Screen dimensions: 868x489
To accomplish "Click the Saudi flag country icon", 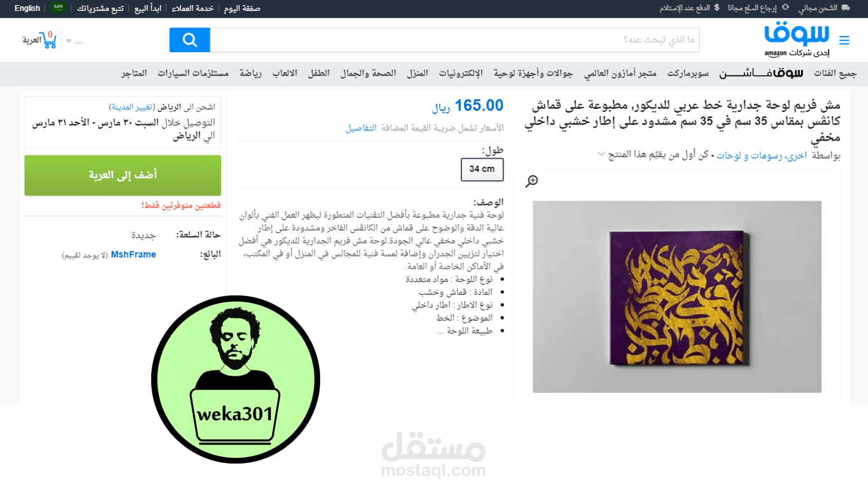I will (59, 8).
